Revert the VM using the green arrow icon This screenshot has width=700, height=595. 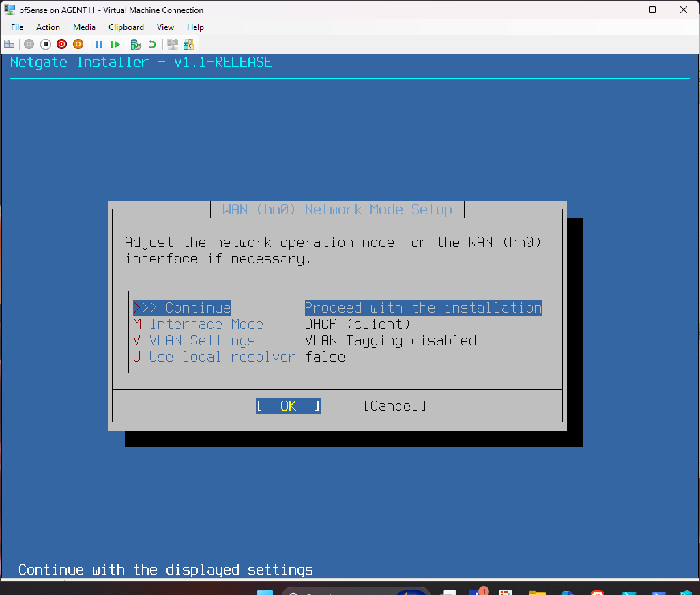152,44
